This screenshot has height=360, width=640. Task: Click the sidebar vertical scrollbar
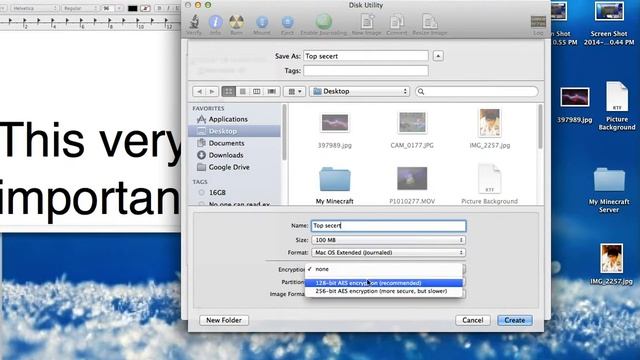[x=284, y=132]
